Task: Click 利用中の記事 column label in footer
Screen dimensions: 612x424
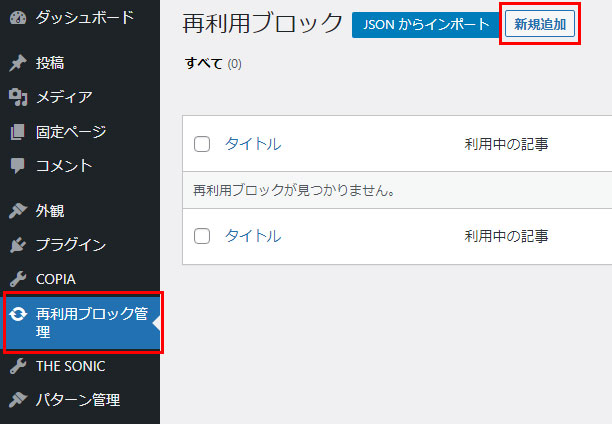Action: click(506, 236)
